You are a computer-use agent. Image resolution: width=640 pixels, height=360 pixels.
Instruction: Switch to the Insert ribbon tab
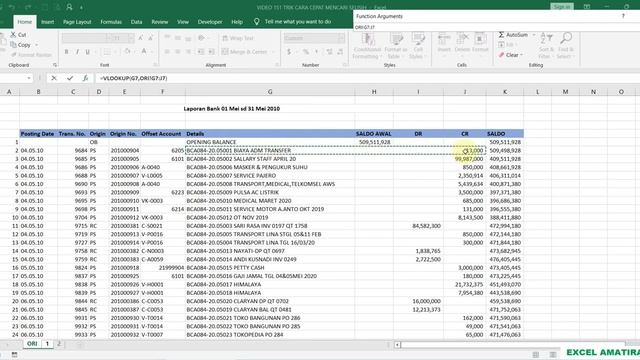(47, 22)
